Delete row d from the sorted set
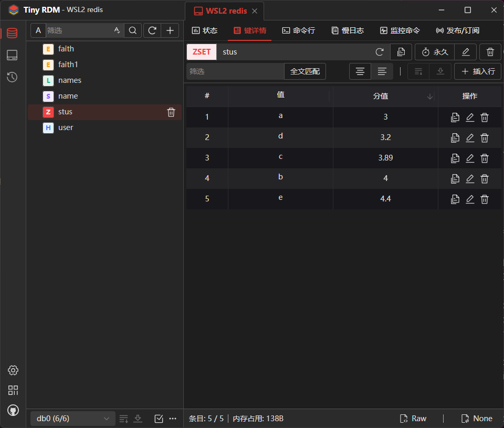 pos(485,138)
